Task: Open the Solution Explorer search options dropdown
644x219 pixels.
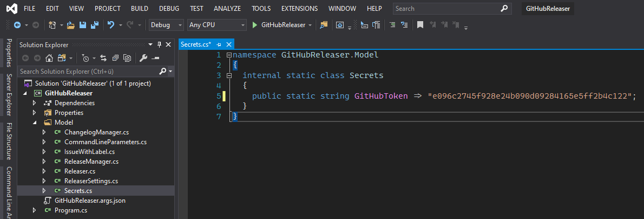Action: point(170,72)
